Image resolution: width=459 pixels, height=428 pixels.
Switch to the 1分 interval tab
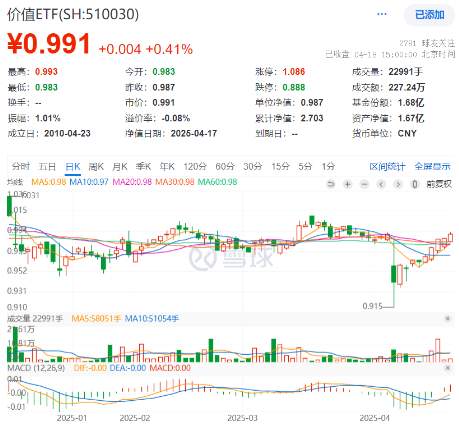click(328, 166)
